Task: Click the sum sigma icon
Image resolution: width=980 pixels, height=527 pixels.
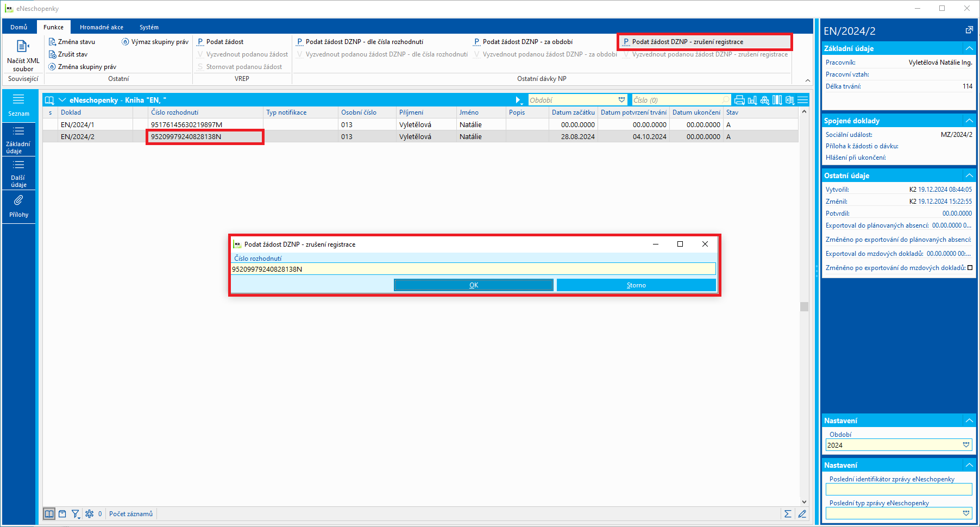Action: tap(788, 514)
